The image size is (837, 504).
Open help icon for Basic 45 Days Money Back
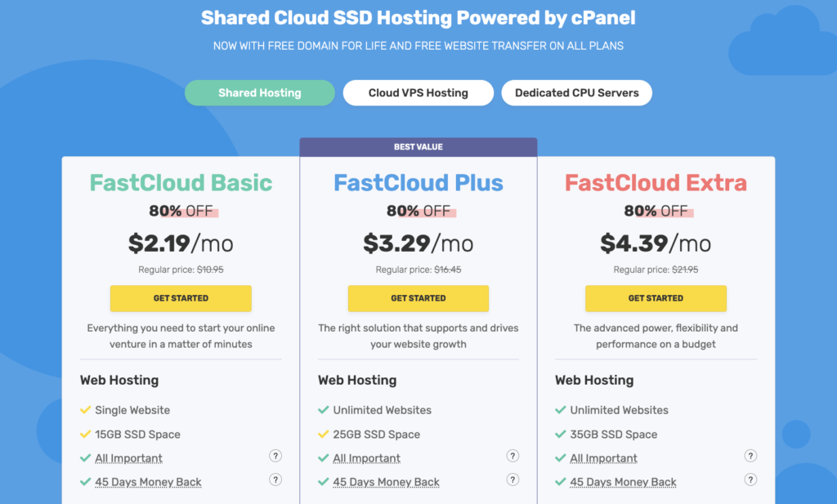[x=275, y=479]
